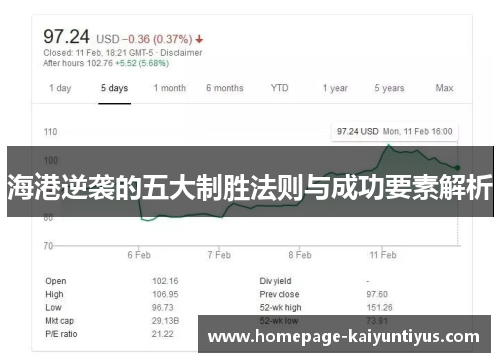Show the 1 year chart tab

tap(335, 88)
